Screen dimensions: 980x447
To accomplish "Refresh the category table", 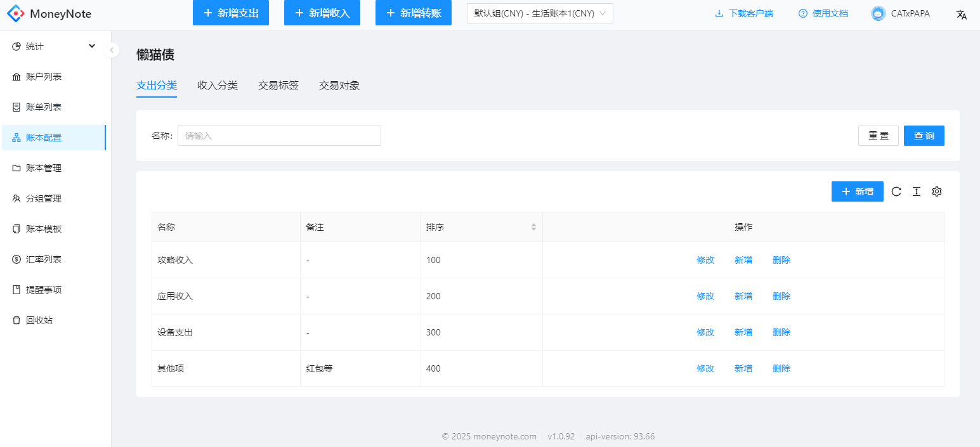I will (896, 191).
